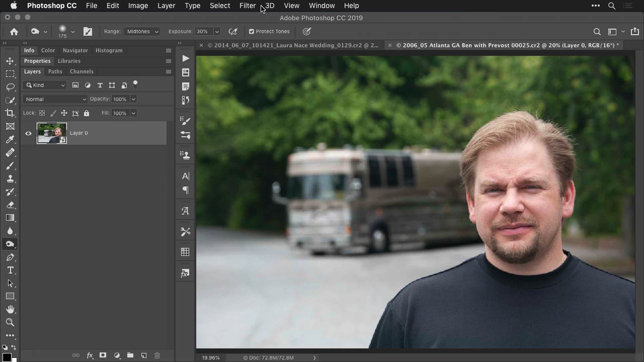Open the Opacity dropdown arrow
The width and height of the screenshot is (644, 362).
[133, 99]
